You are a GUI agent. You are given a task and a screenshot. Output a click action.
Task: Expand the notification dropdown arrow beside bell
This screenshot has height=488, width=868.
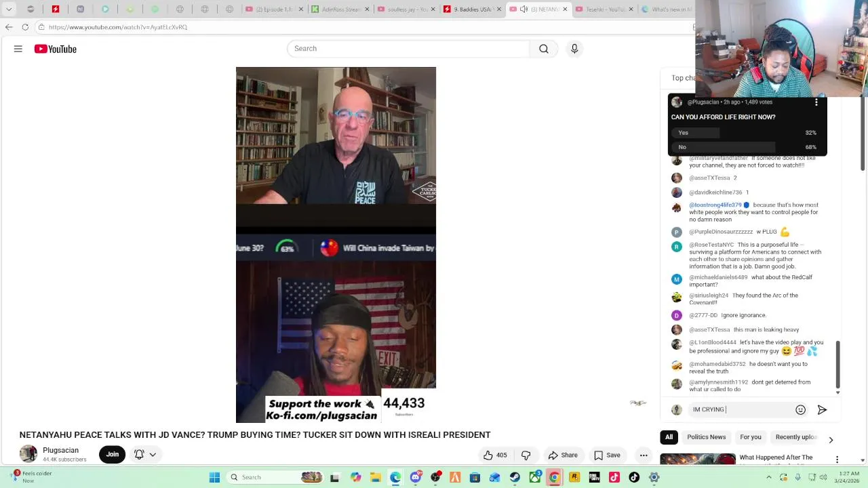pyautogui.click(x=153, y=455)
